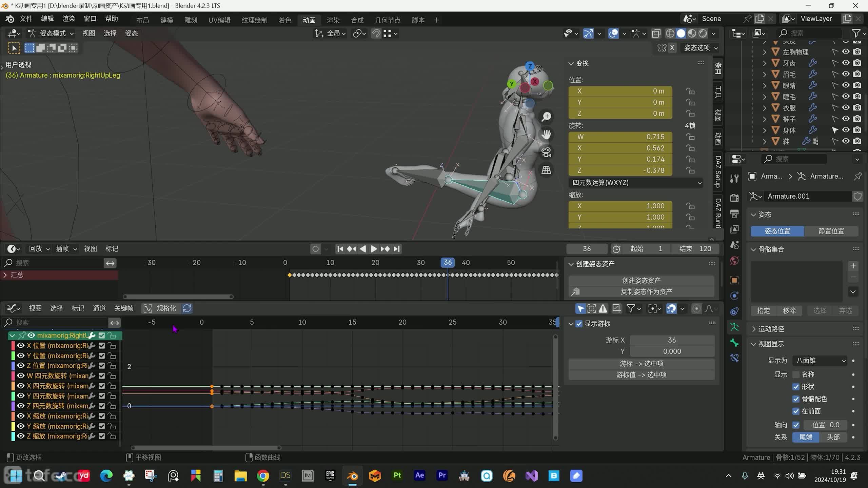
Task: Expand 左胸物理 outliner item
Action: [x=764, y=52]
